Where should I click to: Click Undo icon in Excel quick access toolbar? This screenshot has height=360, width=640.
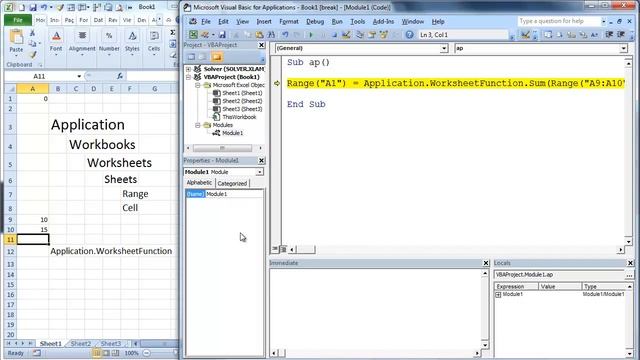tap(43, 7)
